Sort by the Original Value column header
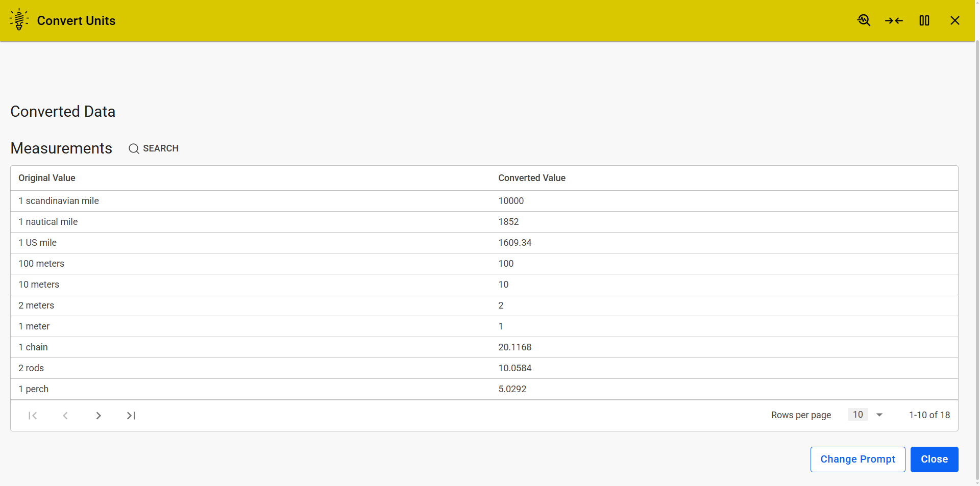Viewport: 980px width, 486px height. click(46, 178)
